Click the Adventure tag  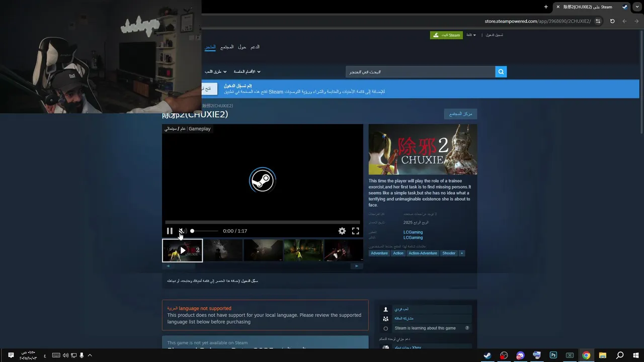(379, 253)
